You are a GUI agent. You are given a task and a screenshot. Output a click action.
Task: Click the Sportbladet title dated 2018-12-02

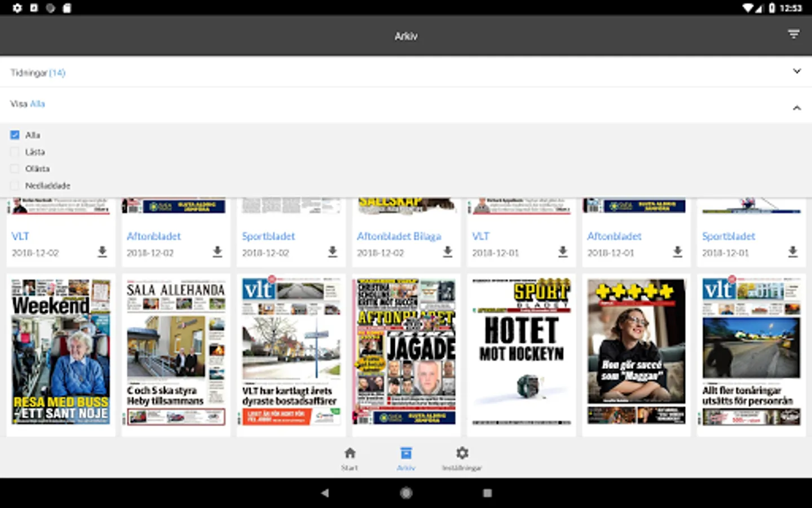pyautogui.click(x=268, y=236)
